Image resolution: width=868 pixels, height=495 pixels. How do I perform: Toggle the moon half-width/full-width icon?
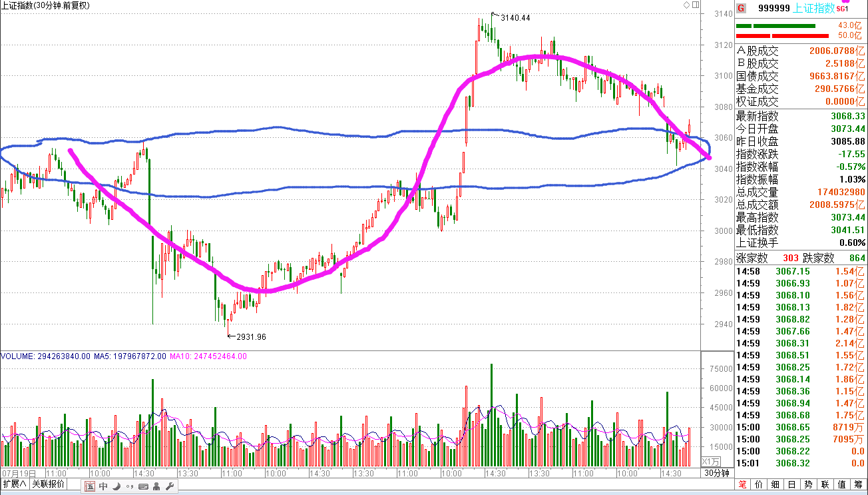[116, 487]
